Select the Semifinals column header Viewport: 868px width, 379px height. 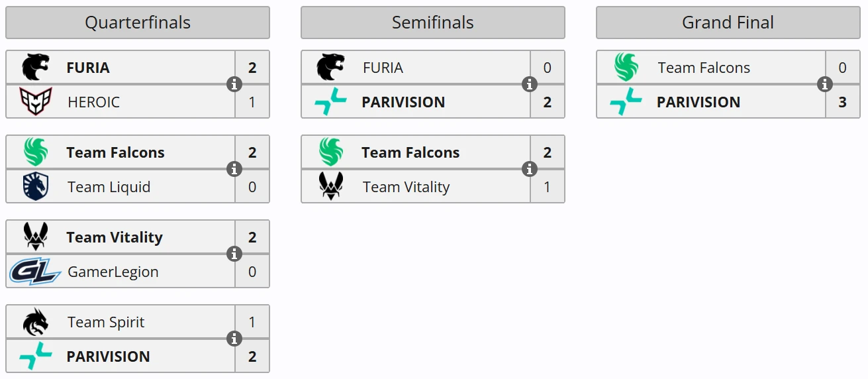pyautogui.click(x=433, y=23)
